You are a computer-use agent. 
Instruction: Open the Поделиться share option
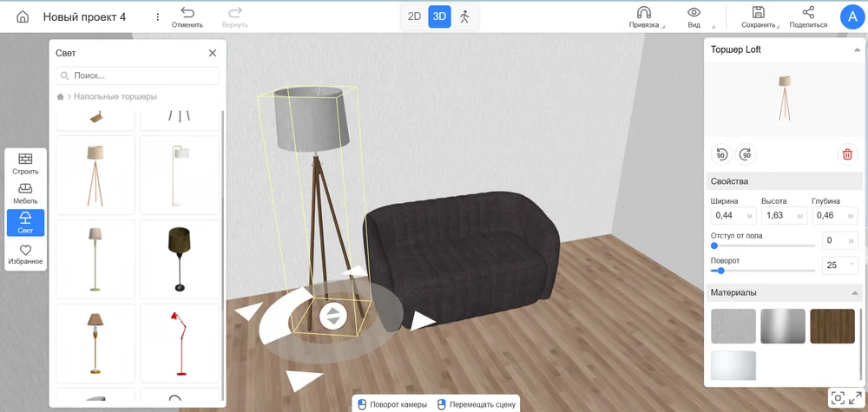(808, 16)
